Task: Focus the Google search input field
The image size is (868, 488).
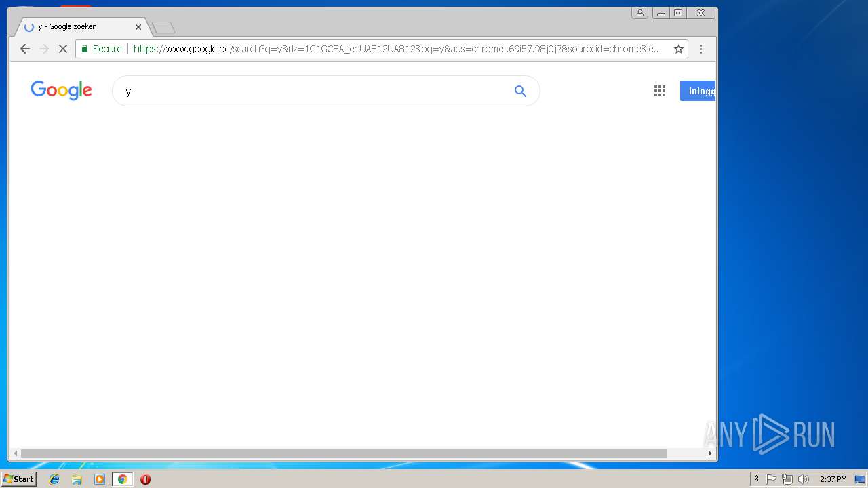Action: coord(312,91)
